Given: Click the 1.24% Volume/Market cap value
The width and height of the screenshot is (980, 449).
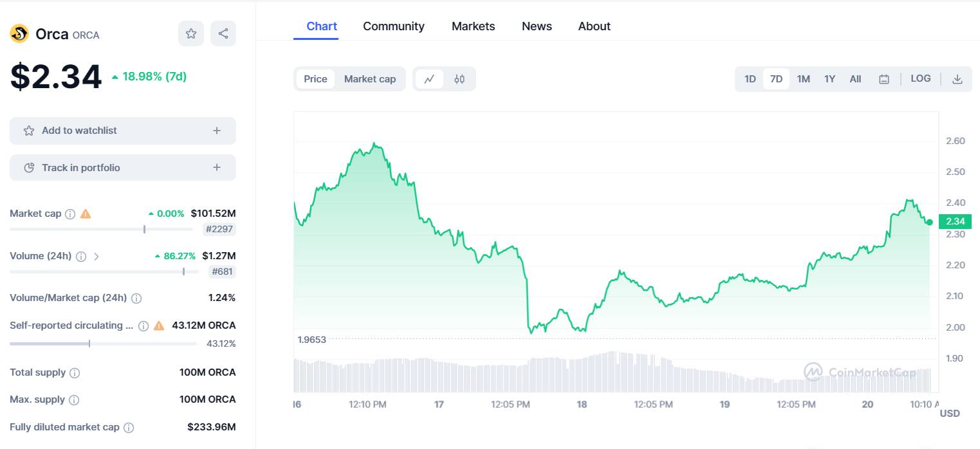Looking at the screenshot, I should coord(222,298).
